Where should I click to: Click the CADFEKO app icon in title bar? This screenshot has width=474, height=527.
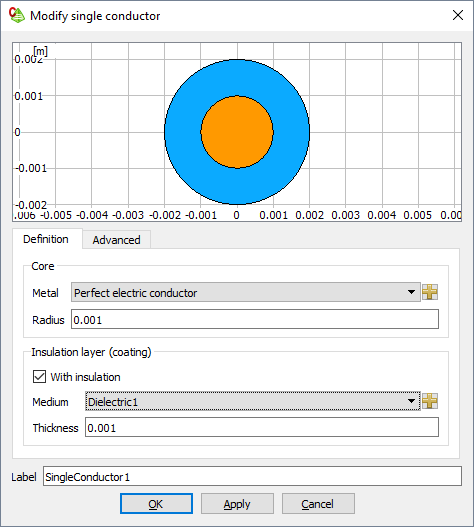coord(17,15)
